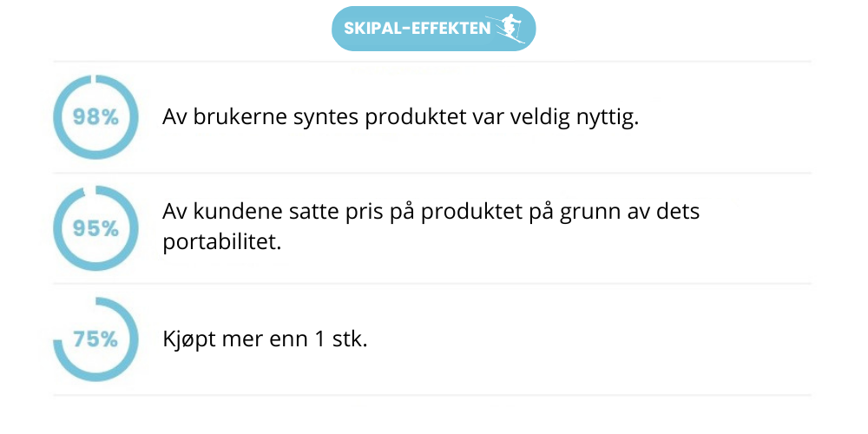The image size is (868, 434).
Task: Click the word "portabilitet"
Action: point(222,242)
